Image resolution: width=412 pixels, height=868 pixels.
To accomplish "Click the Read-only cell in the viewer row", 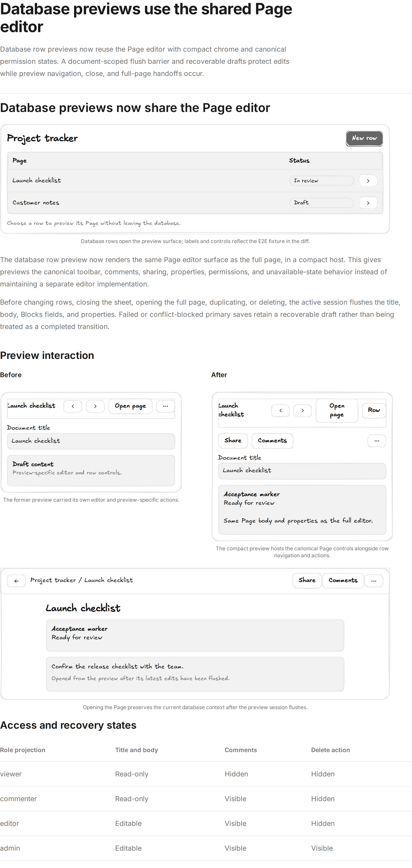I will coord(132,774).
